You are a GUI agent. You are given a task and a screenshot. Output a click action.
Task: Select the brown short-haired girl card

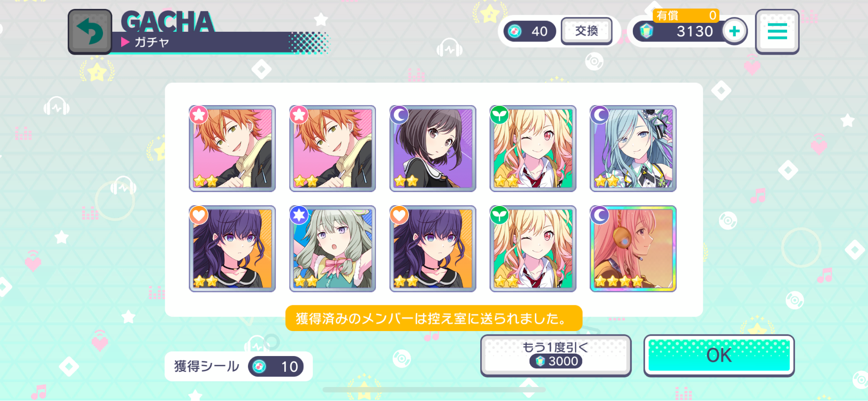click(x=433, y=149)
